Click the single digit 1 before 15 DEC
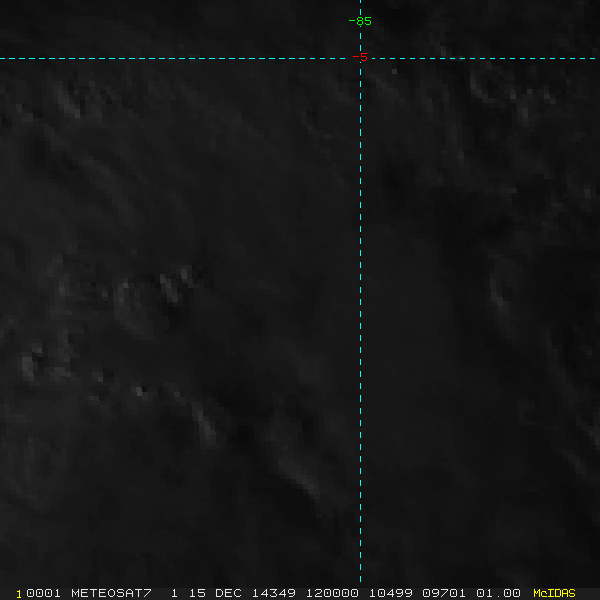The height and width of the screenshot is (600, 600). 174,593
